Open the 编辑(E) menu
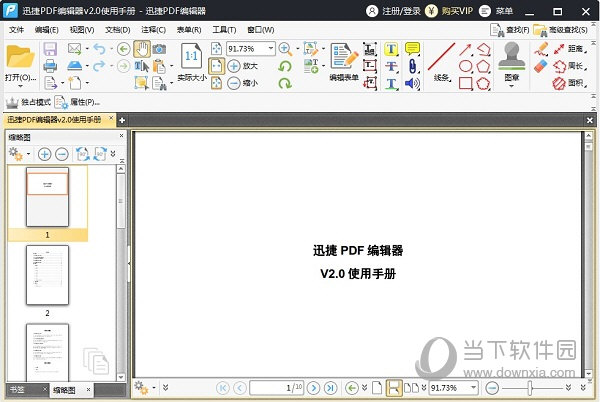600x402 pixels. 46,29
